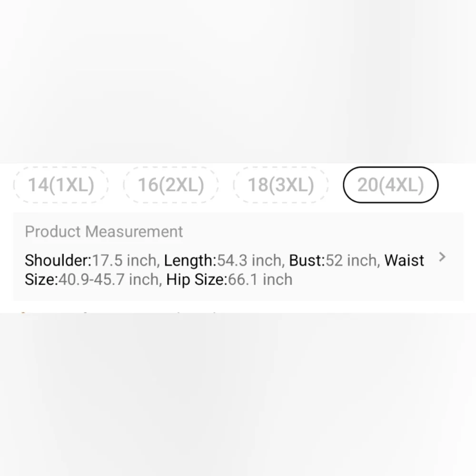The image size is (476, 476).
Task: Click the 66.1 inch hip value
Action: 260,279
